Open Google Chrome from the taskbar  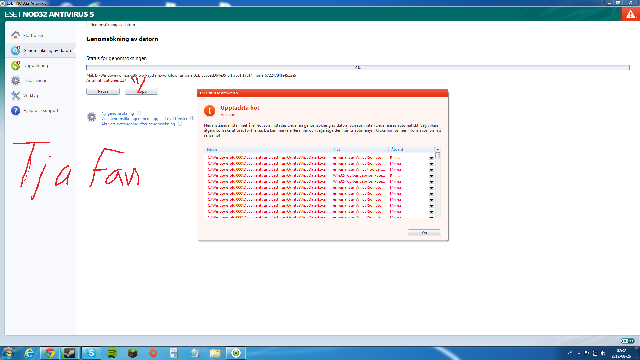(x=50, y=353)
